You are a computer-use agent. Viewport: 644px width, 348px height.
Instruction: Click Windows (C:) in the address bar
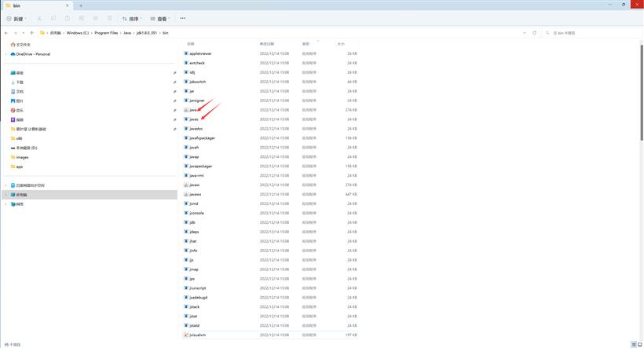78,33
